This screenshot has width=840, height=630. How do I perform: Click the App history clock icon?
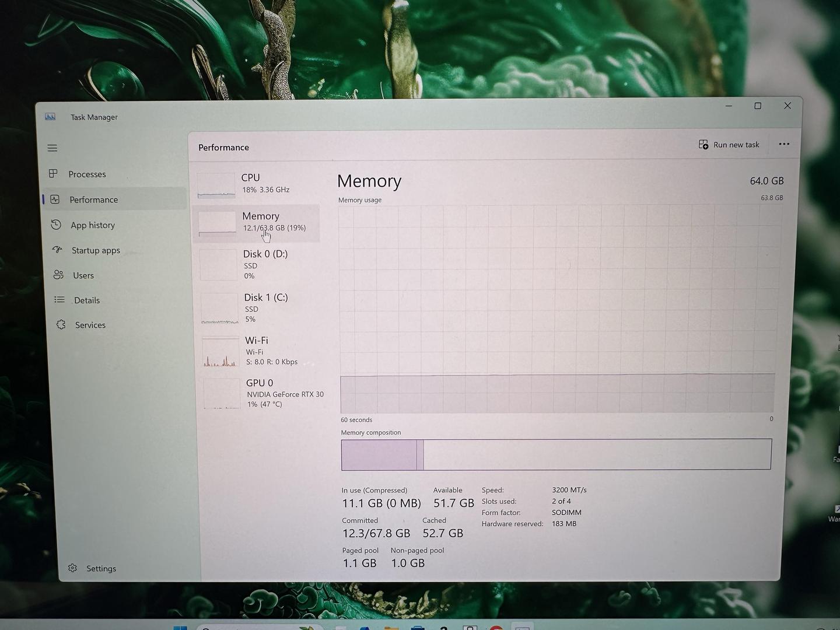56,225
